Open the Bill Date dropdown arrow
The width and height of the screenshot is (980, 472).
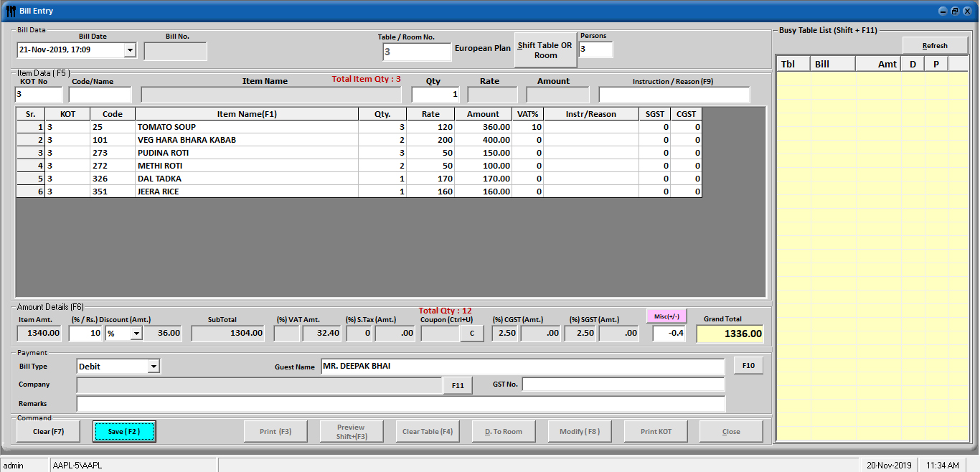(130, 50)
